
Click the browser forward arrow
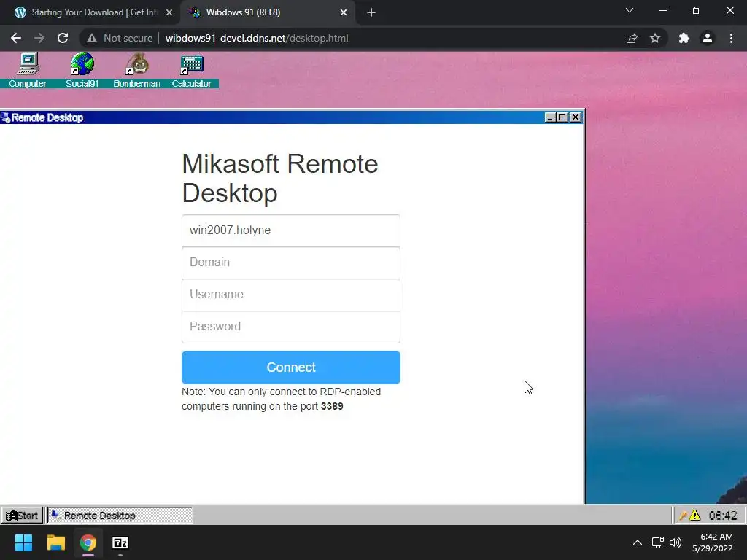[x=39, y=38]
